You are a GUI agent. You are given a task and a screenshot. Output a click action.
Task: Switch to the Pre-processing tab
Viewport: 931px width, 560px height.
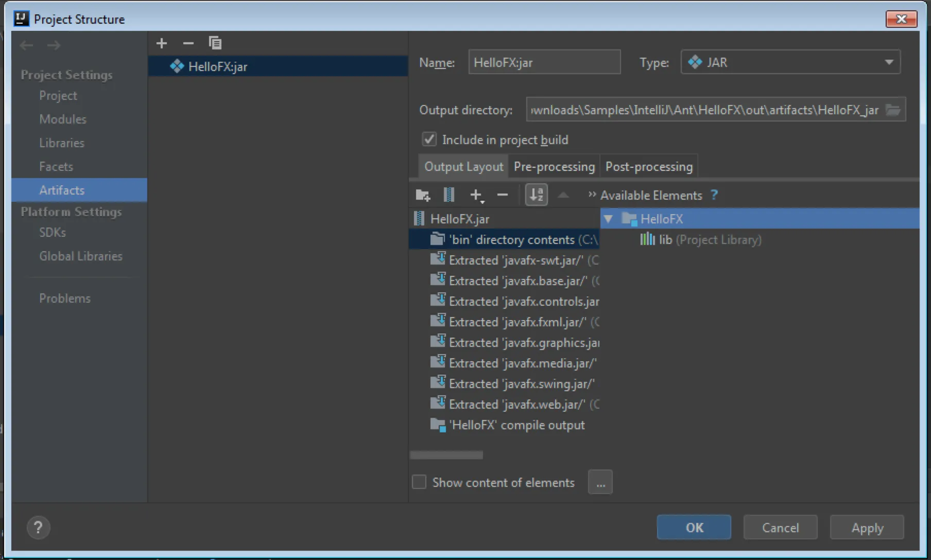tap(554, 167)
